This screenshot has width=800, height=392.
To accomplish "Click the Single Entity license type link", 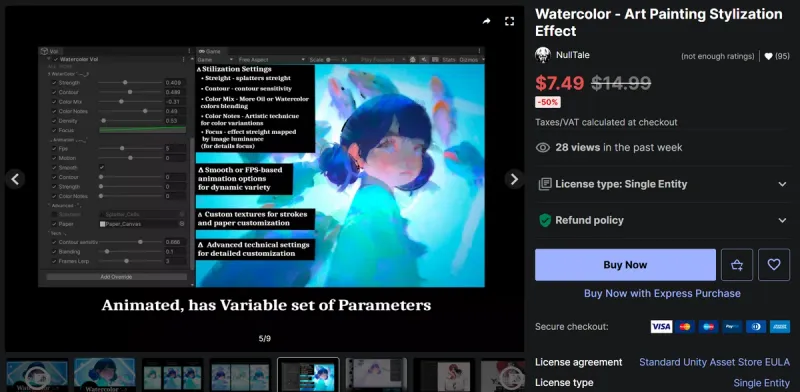I will tap(761, 383).
